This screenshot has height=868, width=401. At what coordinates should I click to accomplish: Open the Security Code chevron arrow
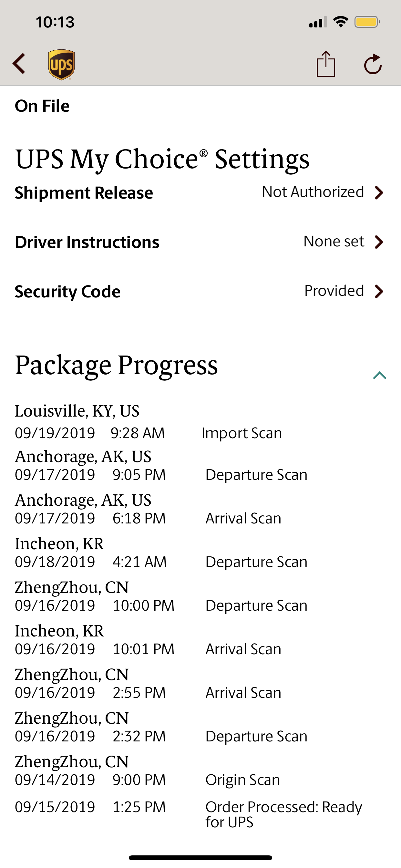pos(379,292)
